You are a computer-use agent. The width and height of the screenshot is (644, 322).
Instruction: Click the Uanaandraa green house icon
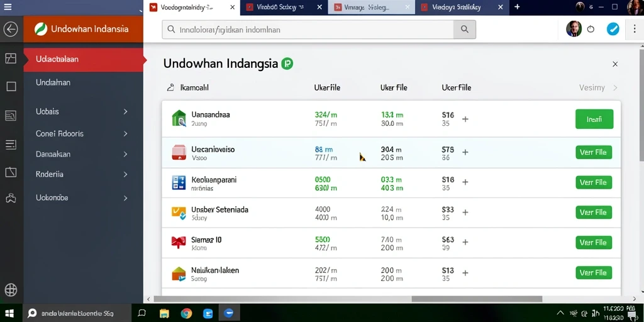click(179, 118)
